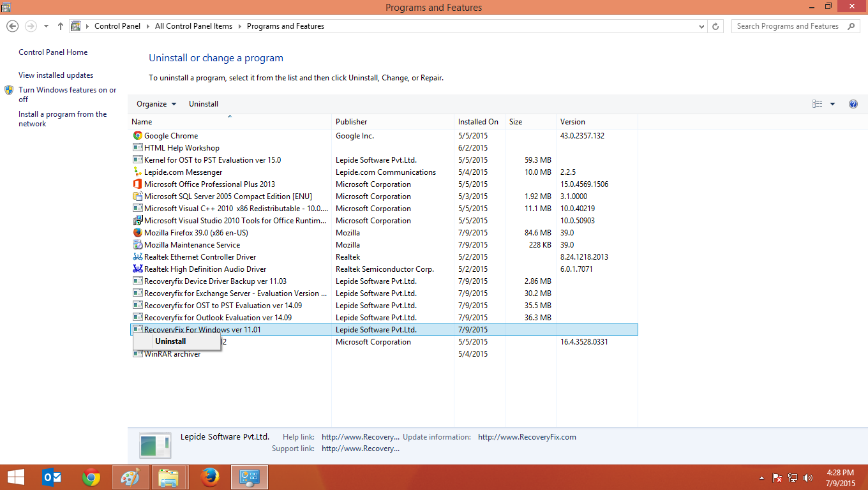Expand the chevron after Control Panel breadcrumb
868x490 pixels.
(x=149, y=26)
